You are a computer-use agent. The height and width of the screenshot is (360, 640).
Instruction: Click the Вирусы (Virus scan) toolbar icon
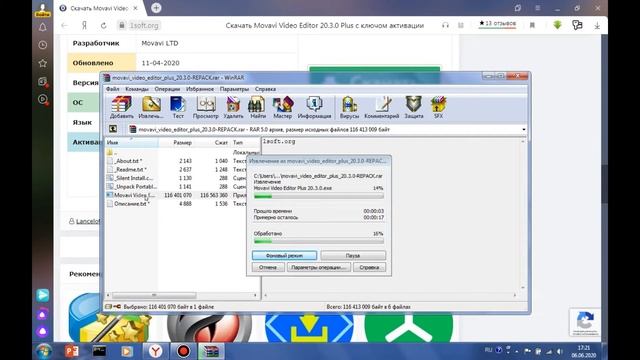349,107
